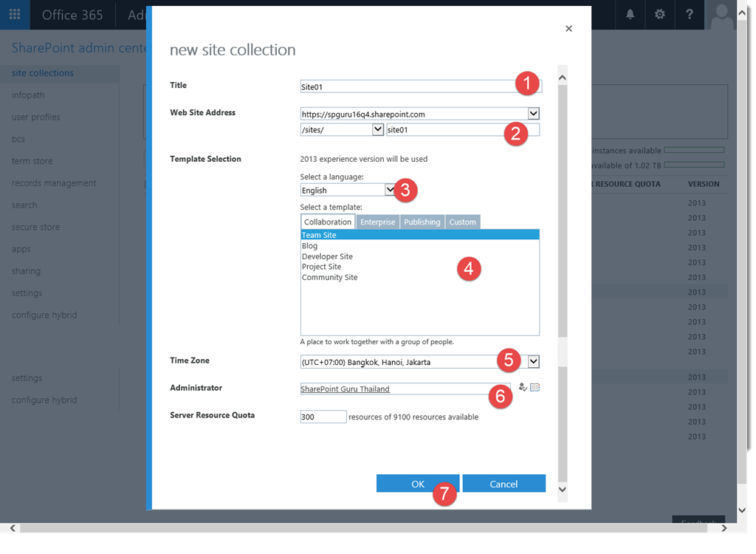
Task: Switch to the Collaboration template tab
Action: [x=328, y=222]
